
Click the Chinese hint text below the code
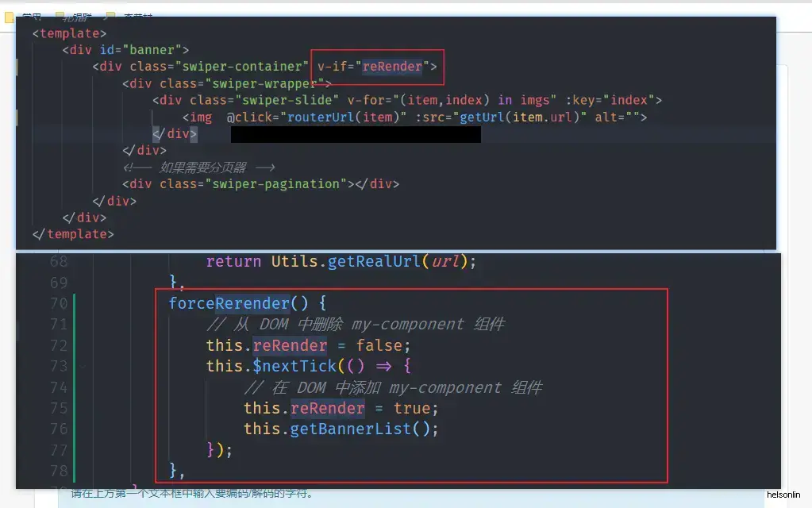click(x=191, y=494)
